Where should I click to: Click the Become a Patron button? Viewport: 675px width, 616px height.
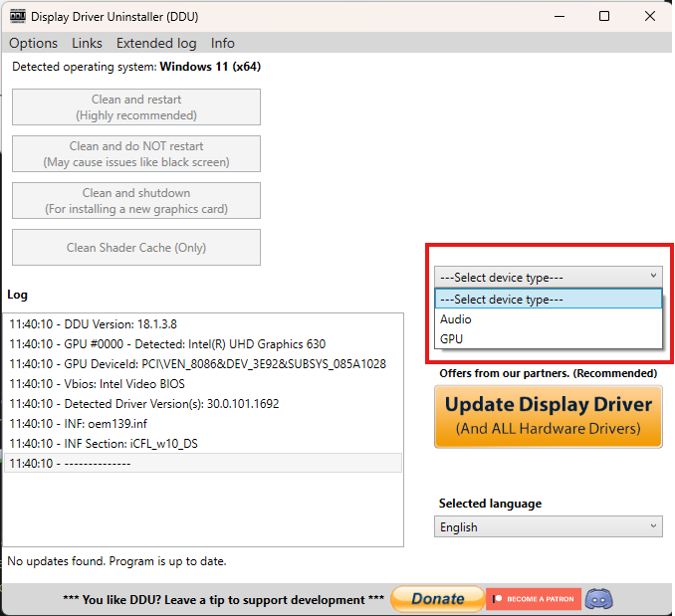pos(534,599)
